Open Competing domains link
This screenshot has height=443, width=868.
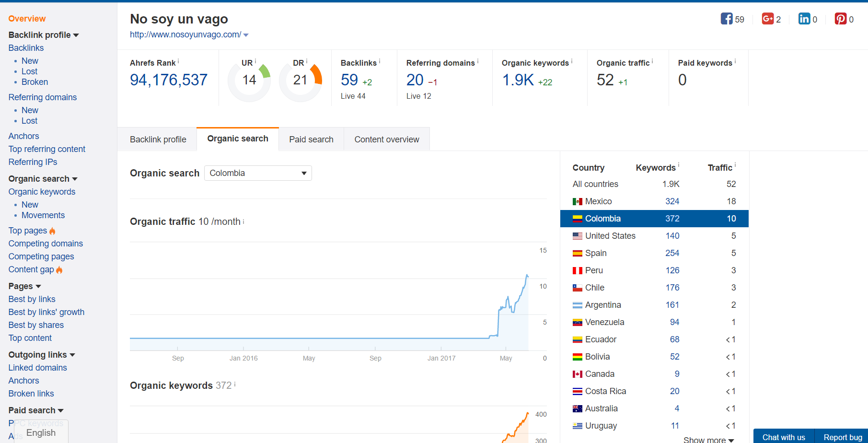click(46, 244)
